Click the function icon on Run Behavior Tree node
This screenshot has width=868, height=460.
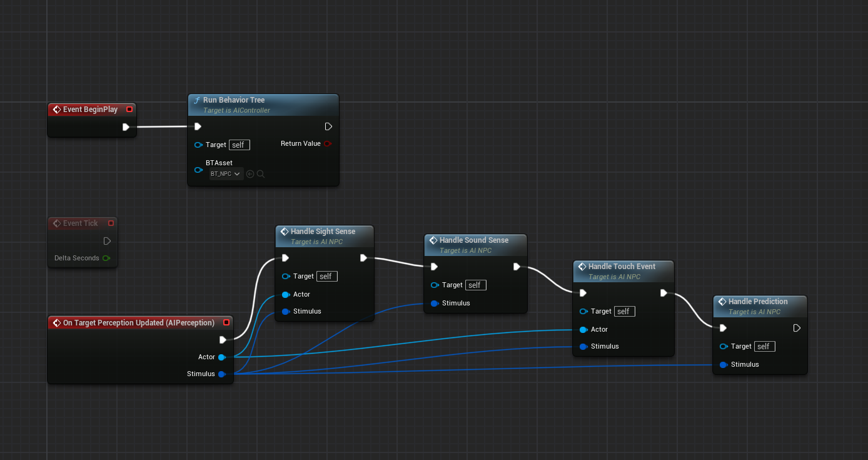(x=197, y=100)
